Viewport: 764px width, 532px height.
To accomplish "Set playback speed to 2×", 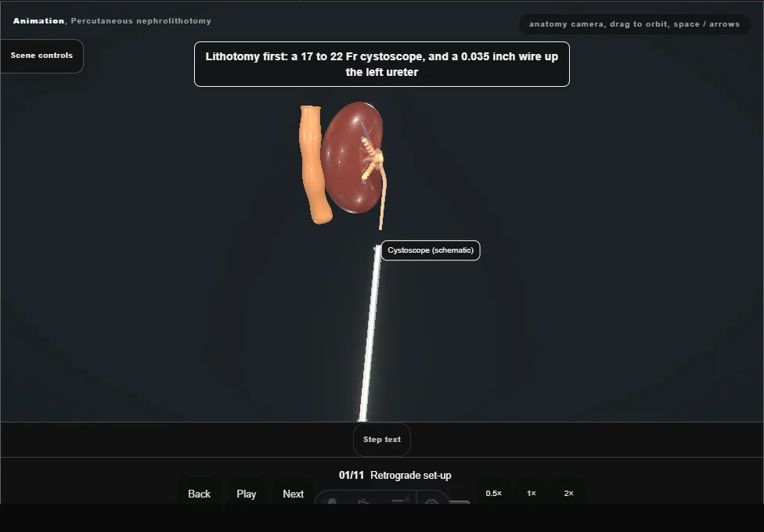I will [568, 493].
